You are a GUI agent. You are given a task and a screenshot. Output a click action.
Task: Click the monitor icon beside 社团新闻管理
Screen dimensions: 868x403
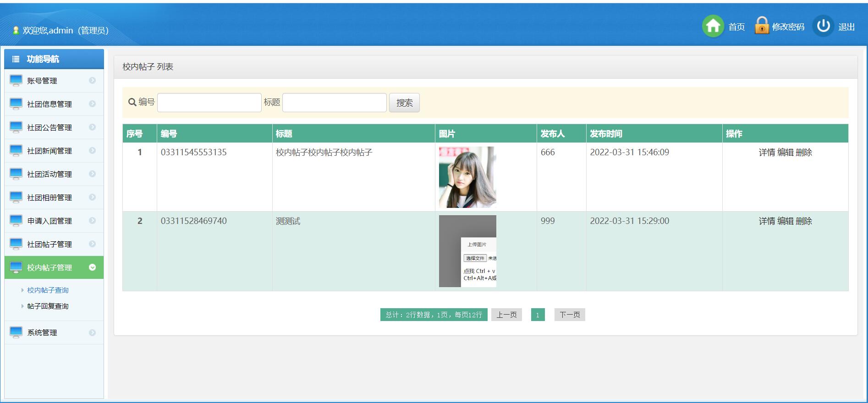[16, 151]
